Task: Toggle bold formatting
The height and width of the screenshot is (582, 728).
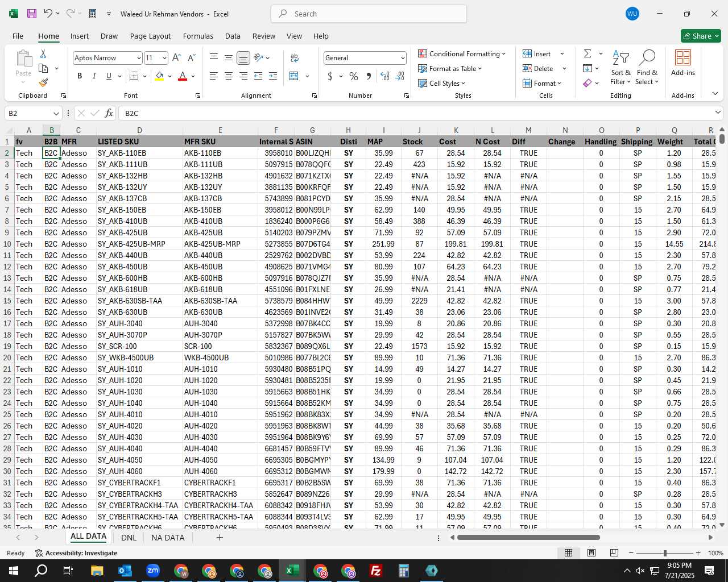Action: click(80, 76)
